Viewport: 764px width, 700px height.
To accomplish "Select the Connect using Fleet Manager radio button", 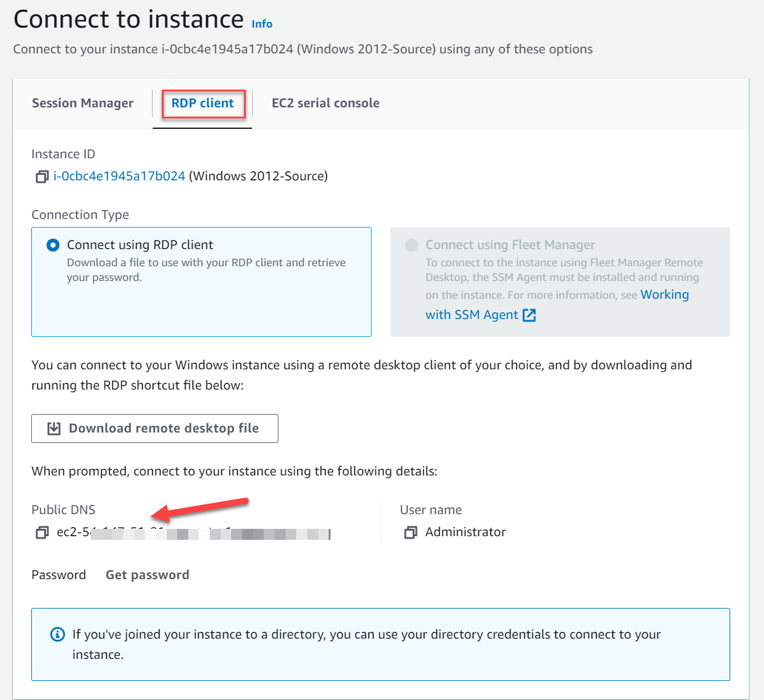I will pos(411,244).
